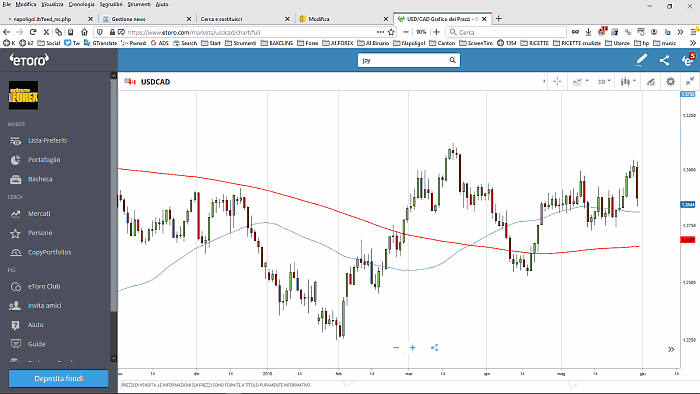Increase browser zoom with plus button

437,32
